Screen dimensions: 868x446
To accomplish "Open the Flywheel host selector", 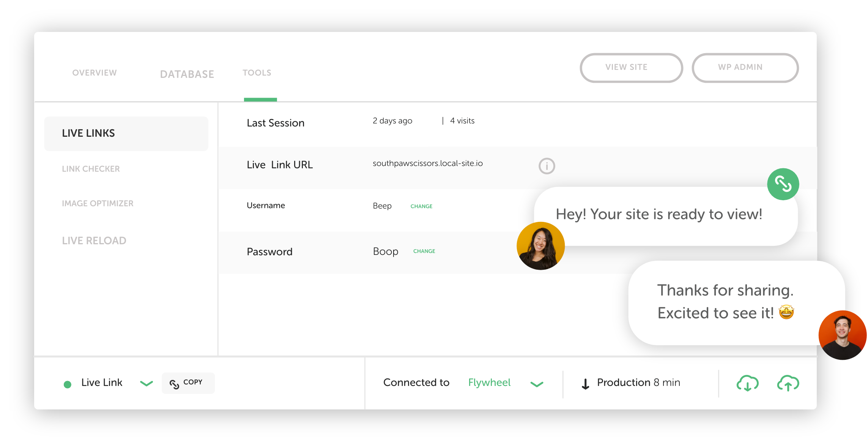I will coord(489,383).
